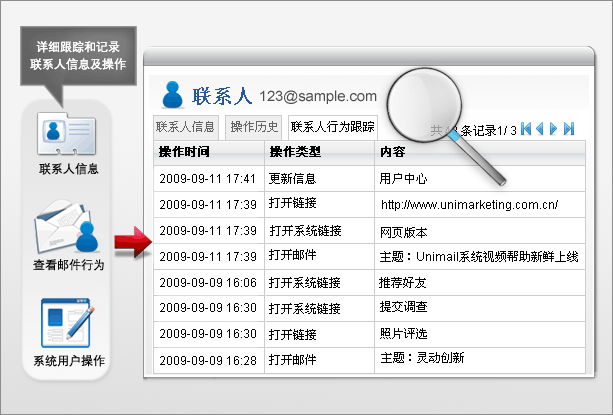Viewport: 613px width, 415px height.
Task: Click the contact info card icon
Action: (66, 134)
